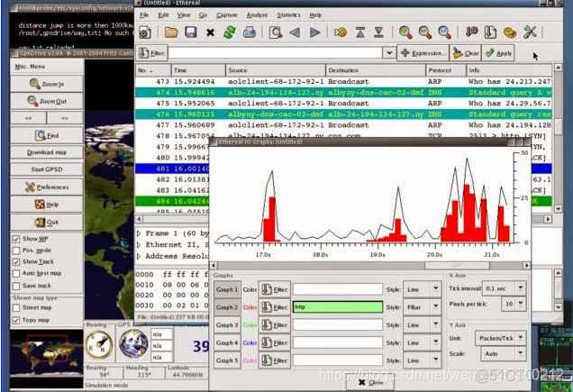This screenshot has height=392, width=573.
Task: Open Graph 3 Style dropdown
Action: 422,324
